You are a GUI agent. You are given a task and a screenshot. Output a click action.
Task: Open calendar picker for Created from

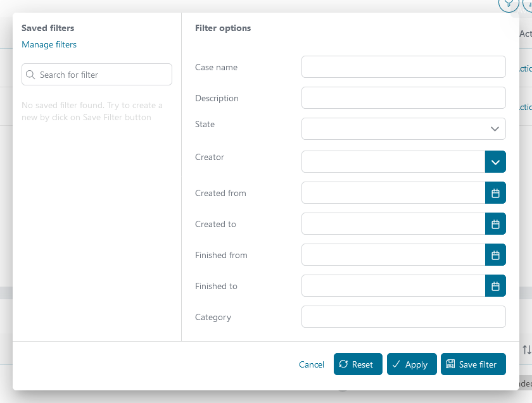pyautogui.click(x=495, y=193)
